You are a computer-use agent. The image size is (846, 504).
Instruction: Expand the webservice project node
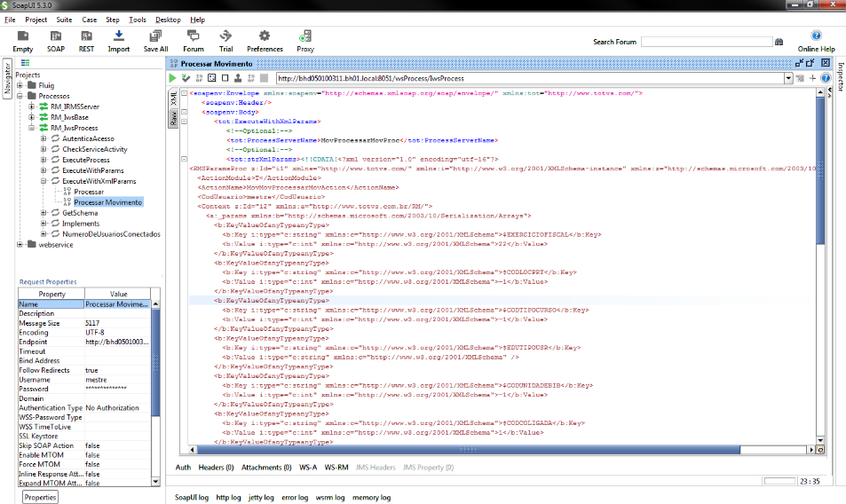click(x=20, y=245)
